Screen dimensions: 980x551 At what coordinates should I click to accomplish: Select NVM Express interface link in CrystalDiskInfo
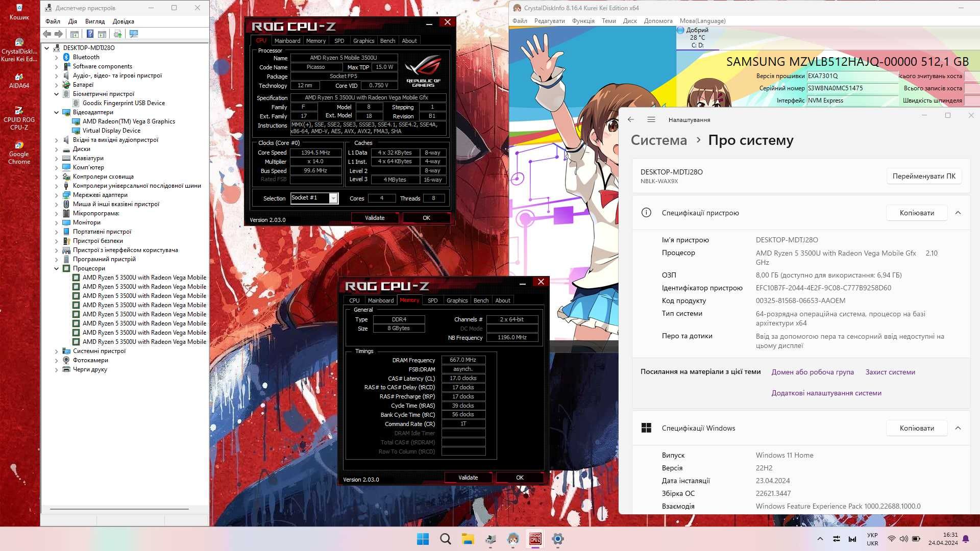826,100
